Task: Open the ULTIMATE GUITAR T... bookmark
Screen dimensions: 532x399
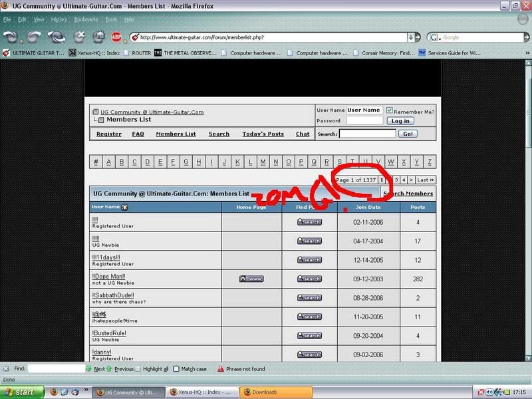Action: (x=33, y=53)
